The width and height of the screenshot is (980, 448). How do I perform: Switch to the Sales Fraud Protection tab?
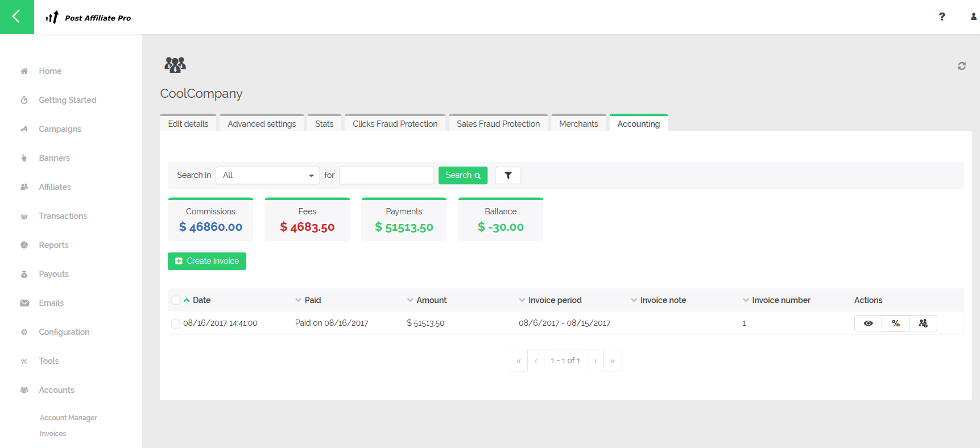tap(498, 124)
